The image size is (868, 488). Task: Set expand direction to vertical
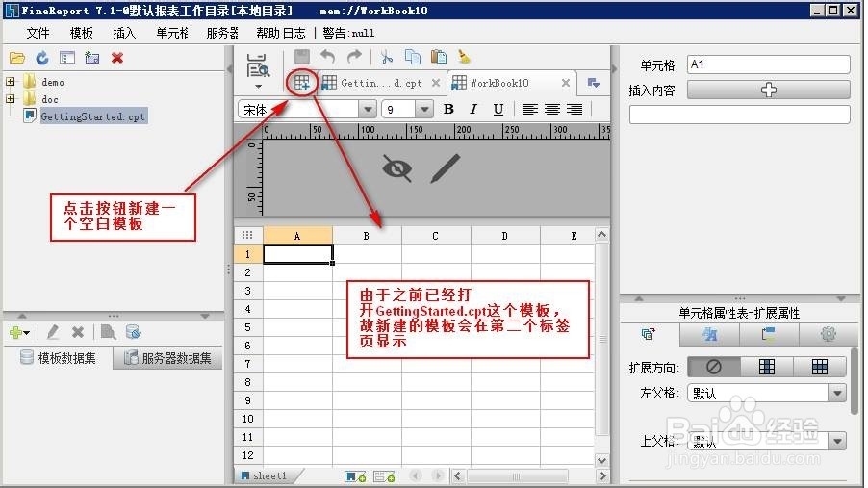pos(767,366)
